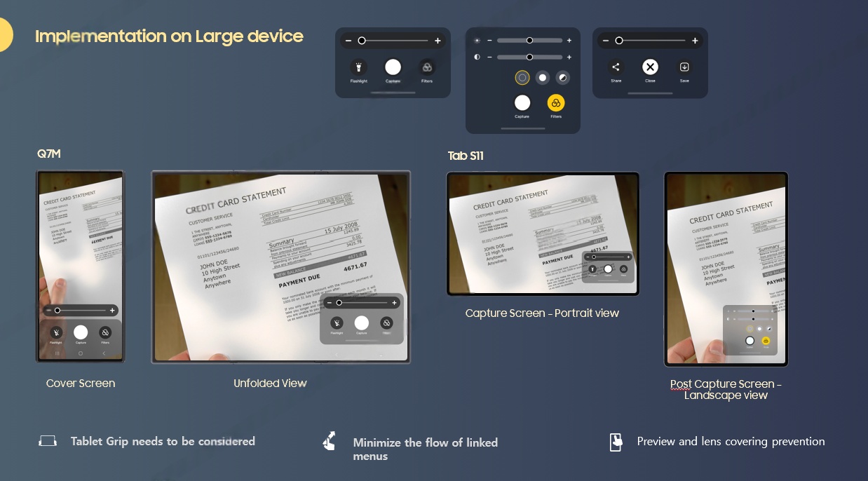Click the tablet grip icon at bottom left

click(48, 441)
